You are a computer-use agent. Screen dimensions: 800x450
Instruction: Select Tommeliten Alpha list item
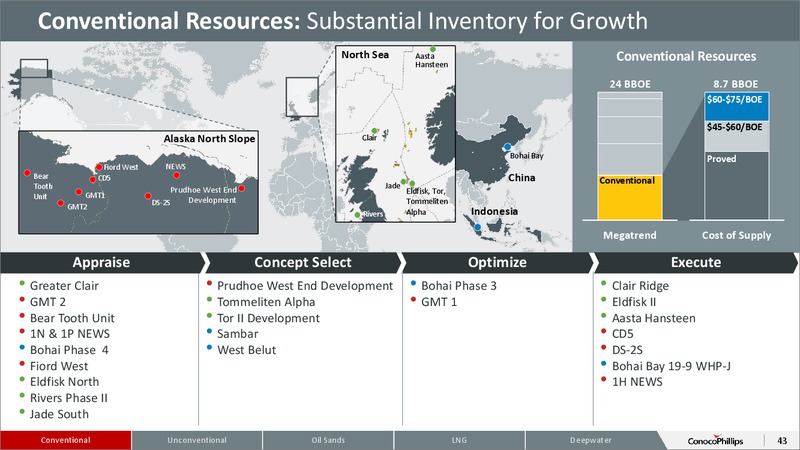tap(266, 302)
